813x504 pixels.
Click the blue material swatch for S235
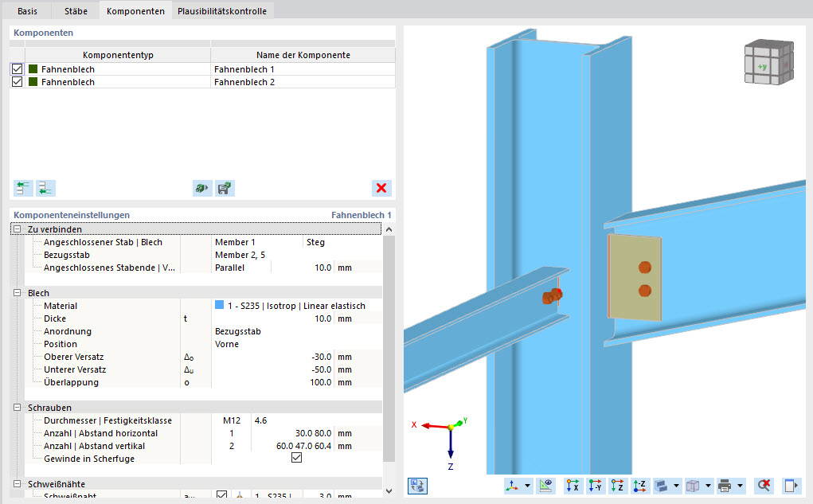219,305
